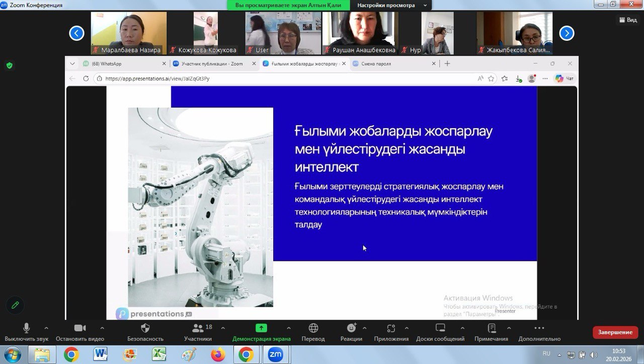Open the Translation (Перевод) globe icon
The width and height of the screenshot is (644, 364).
pyautogui.click(x=313, y=328)
